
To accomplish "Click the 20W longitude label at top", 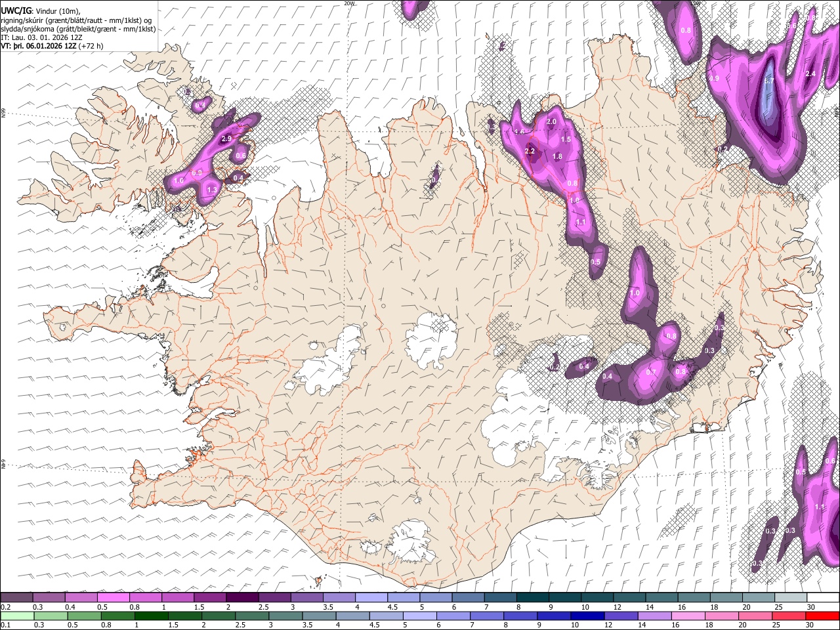I will coord(348,3).
